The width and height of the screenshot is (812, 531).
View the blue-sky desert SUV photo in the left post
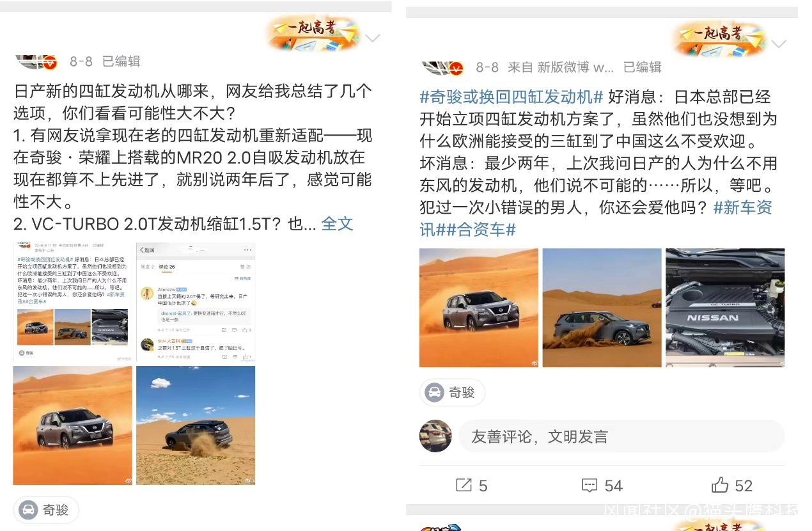click(196, 425)
